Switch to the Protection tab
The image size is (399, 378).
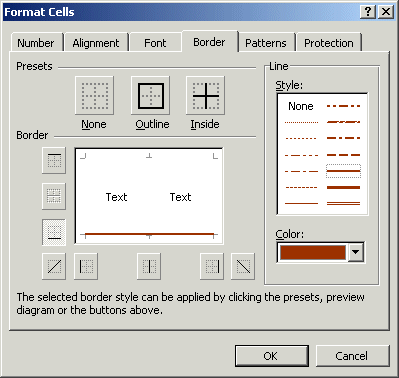329,43
